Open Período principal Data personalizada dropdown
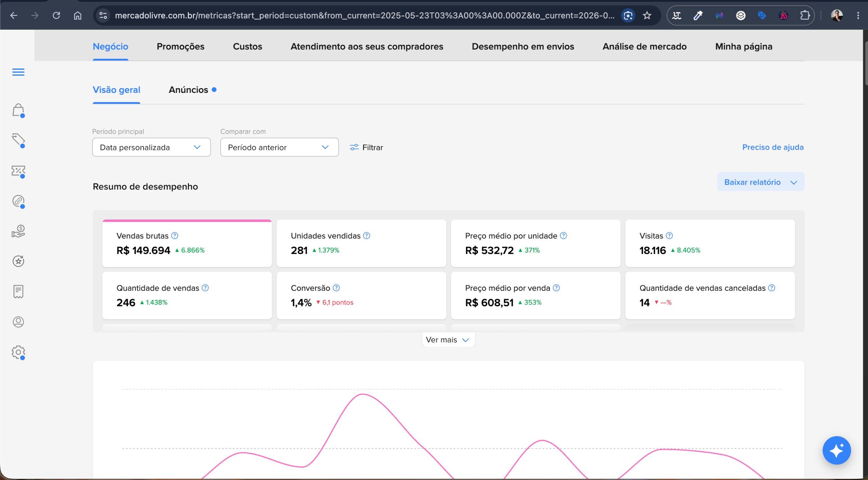 tap(151, 147)
